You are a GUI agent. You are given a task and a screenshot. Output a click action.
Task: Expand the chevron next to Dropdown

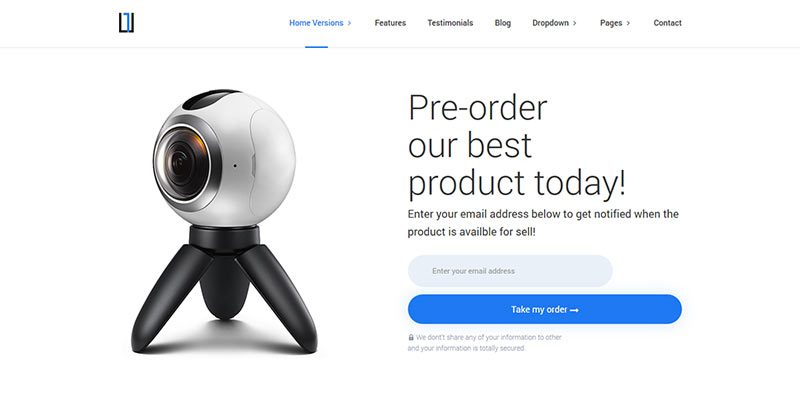pos(574,23)
